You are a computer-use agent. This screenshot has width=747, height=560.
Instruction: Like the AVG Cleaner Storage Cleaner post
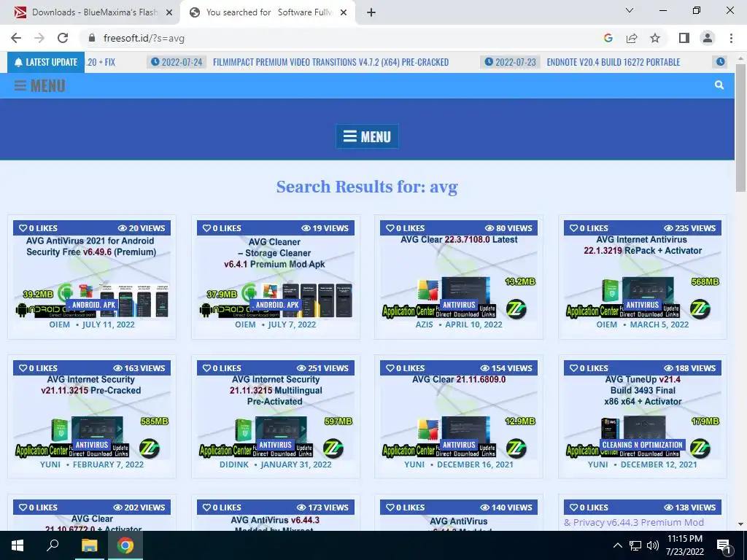(x=222, y=228)
